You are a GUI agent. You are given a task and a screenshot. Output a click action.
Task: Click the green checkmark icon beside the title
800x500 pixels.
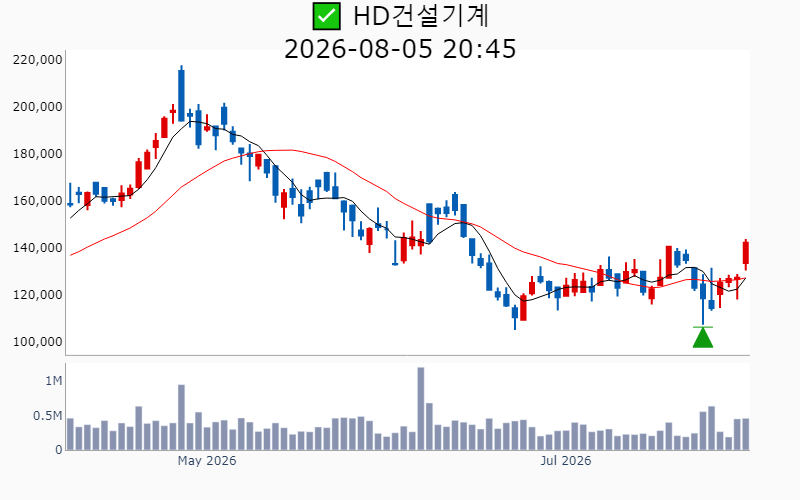327,16
